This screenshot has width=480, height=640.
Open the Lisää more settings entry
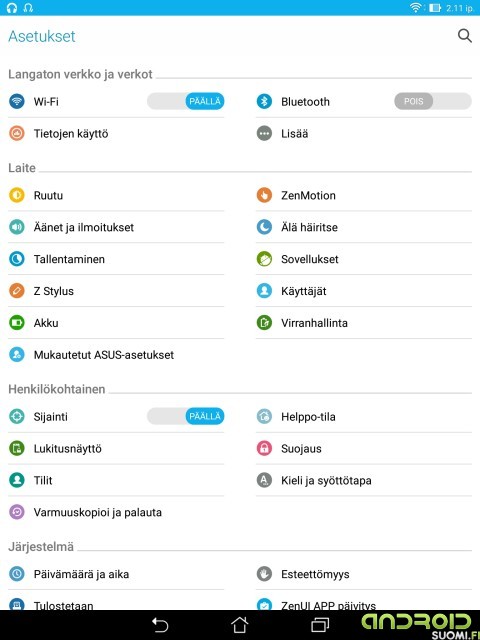[x=364, y=133]
